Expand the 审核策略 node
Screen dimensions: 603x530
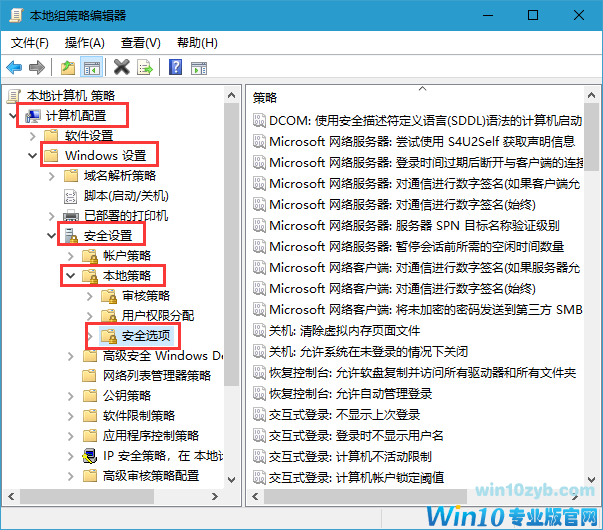(x=90, y=296)
